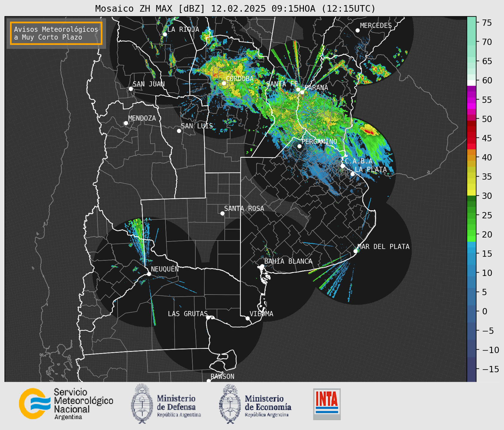Click the red storm core near Uruguay coast
Screen dimensions: 504x430
coord(368,131)
